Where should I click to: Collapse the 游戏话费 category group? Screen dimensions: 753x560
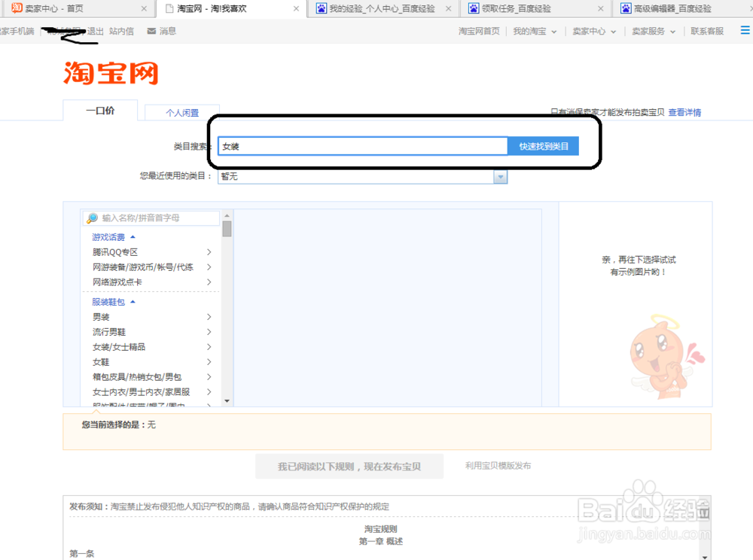click(x=114, y=237)
